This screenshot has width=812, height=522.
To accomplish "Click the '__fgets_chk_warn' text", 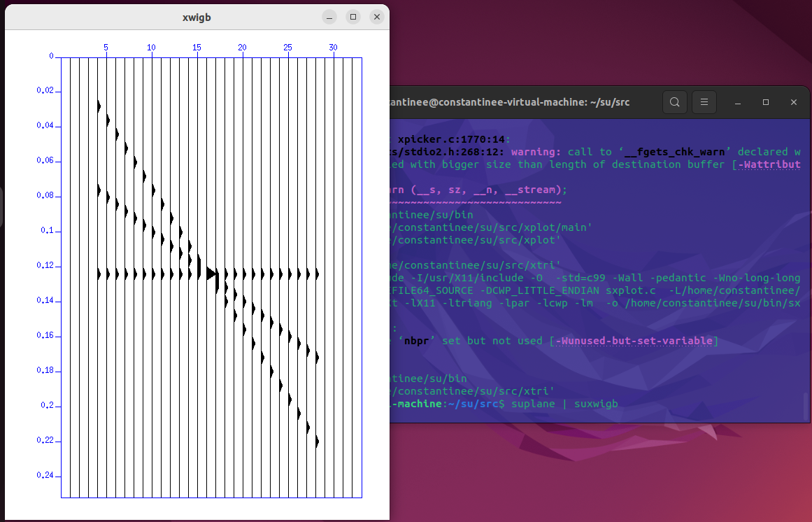I will (x=675, y=152).
